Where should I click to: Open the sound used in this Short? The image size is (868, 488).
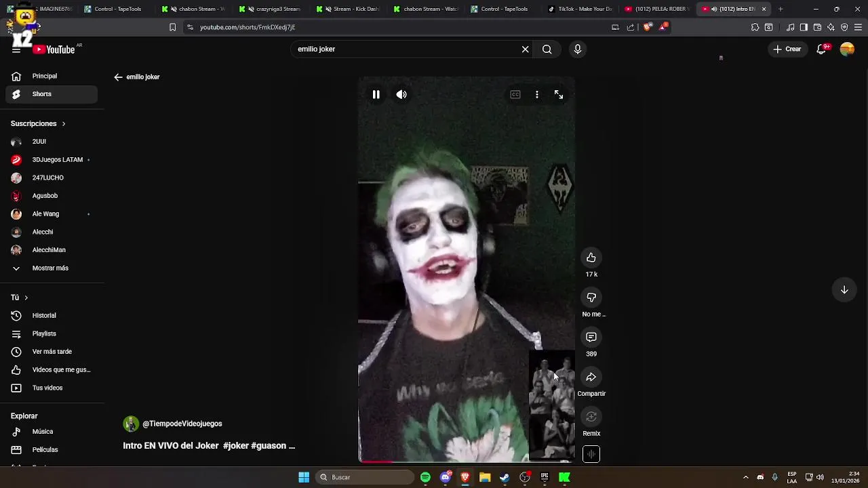(x=591, y=454)
